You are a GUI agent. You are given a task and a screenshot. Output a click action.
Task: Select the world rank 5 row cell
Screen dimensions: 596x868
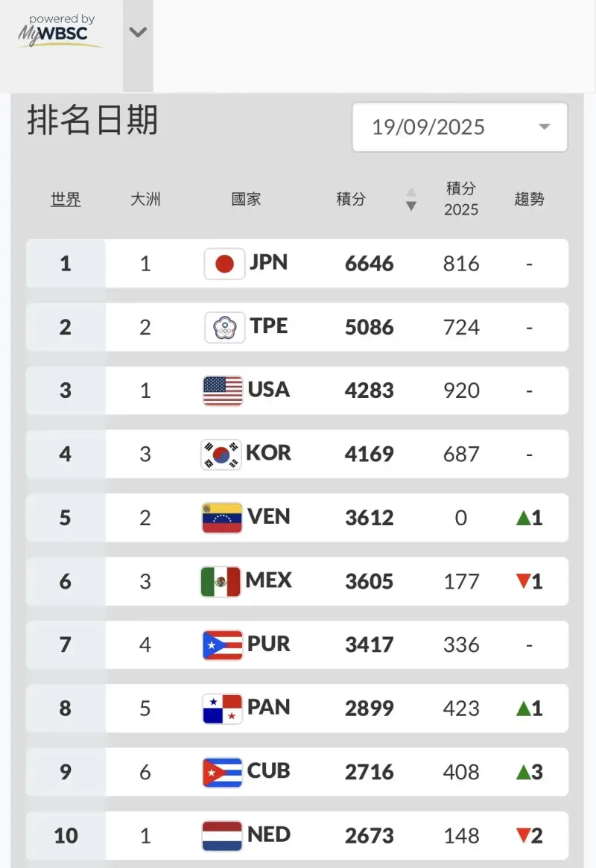coord(66,518)
